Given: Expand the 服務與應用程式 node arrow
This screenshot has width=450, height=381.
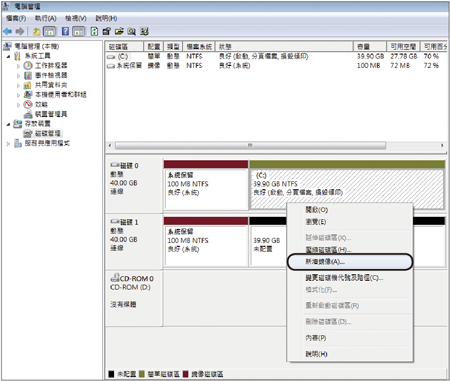Looking at the screenshot, I should tap(8, 144).
